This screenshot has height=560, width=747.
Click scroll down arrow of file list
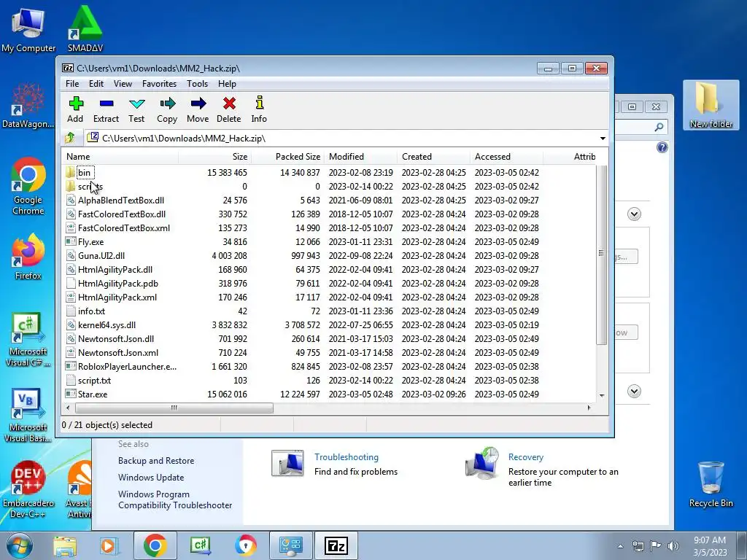click(602, 396)
